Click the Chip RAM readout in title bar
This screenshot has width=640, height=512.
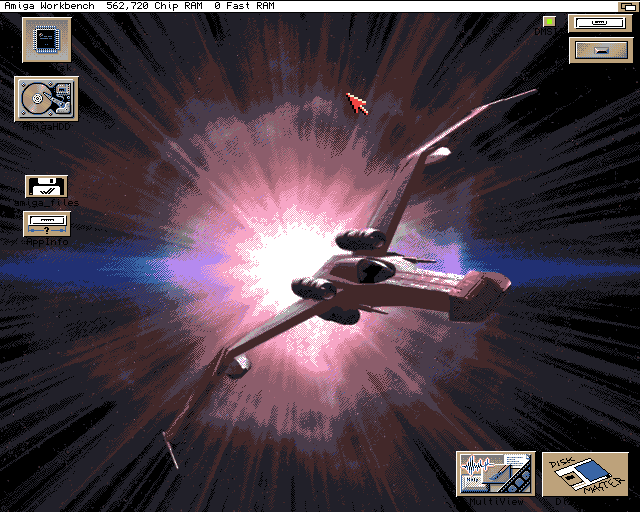tap(152, 6)
